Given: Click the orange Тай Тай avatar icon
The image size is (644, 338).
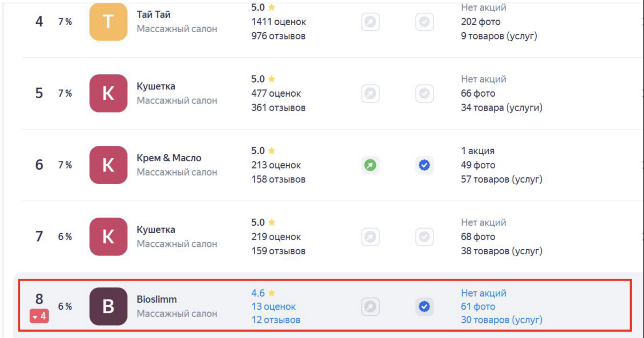Looking at the screenshot, I should (108, 22).
